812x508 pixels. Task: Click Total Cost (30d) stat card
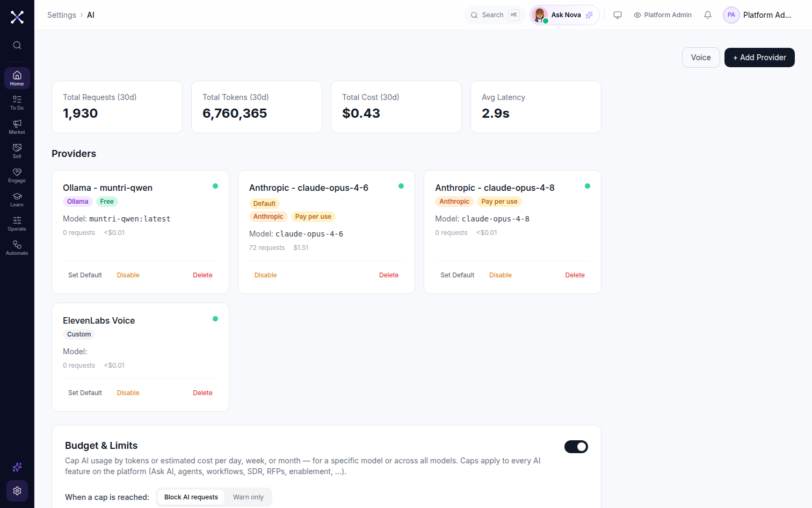pyautogui.click(x=396, y=107)
